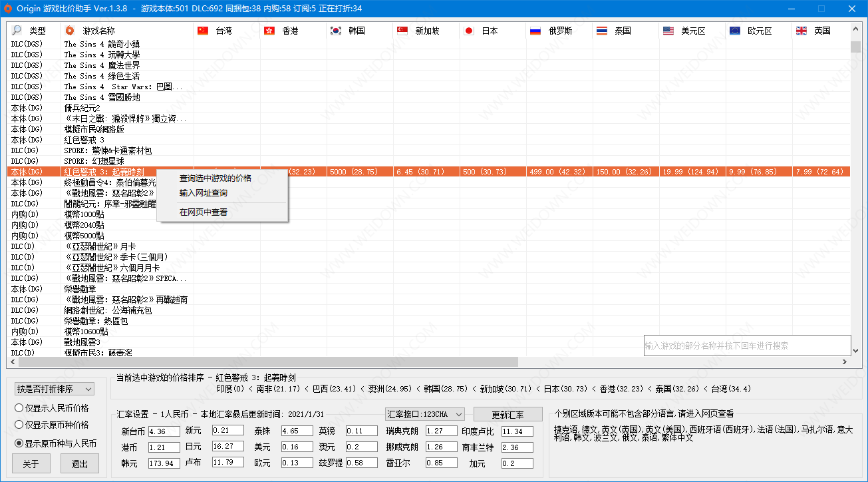Select row 模幣5000點
868x482 pixels.
(429, 236)
